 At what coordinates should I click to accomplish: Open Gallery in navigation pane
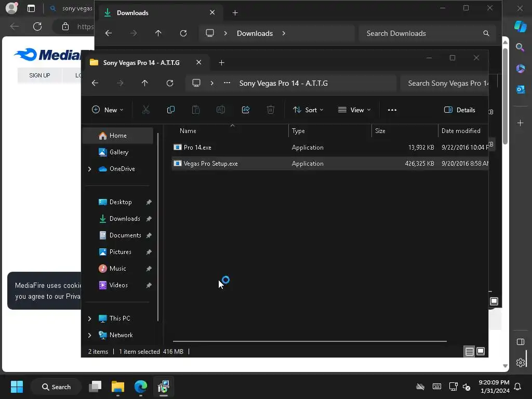click(x=119, y=152)
